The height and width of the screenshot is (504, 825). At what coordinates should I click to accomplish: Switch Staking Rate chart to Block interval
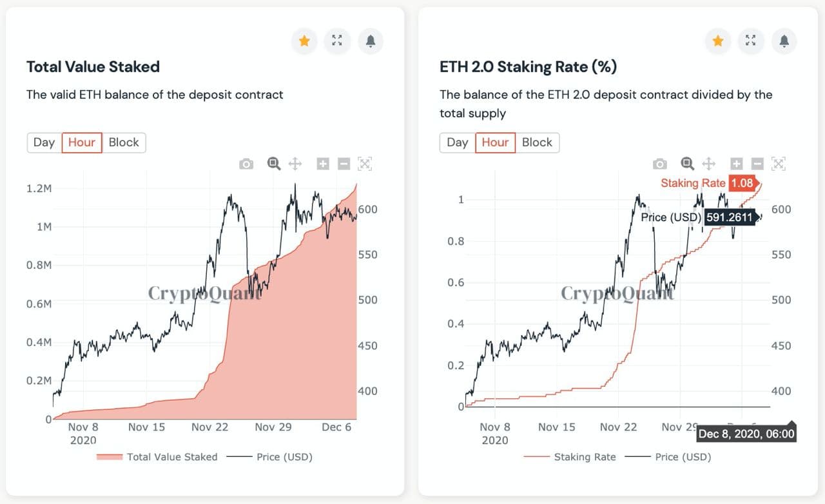pyautogui.click(x=537, y=142)
